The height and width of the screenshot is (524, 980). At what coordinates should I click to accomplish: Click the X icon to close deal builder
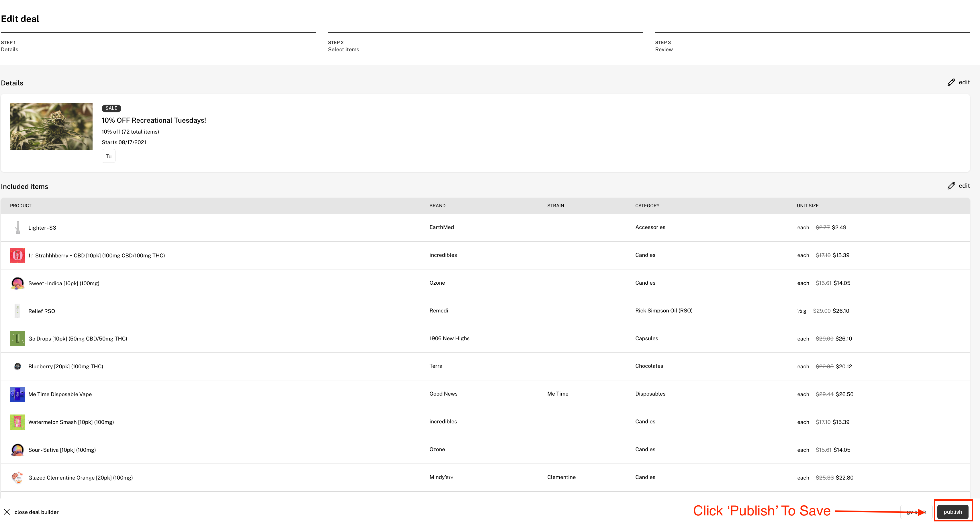[7, 512]
